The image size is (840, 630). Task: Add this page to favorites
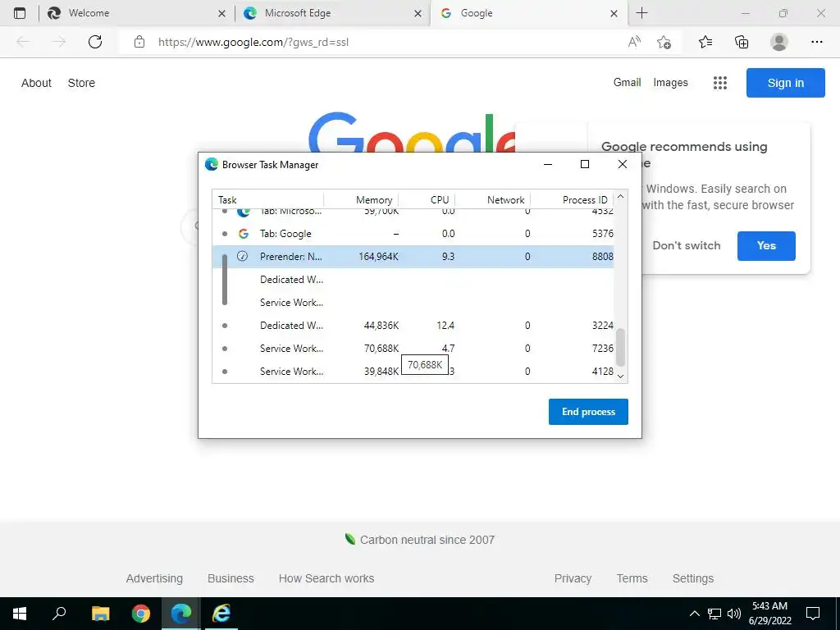click(x=664, y=42)
